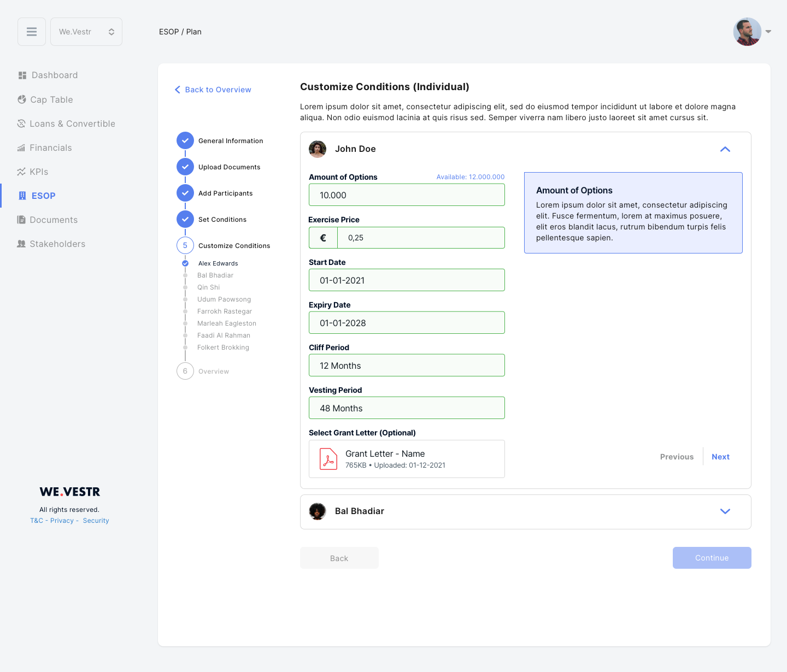The height and width of the screenshot is (672, 787).
Task: Click the Add Participants checkmark circle
Action: pos(185,193)
